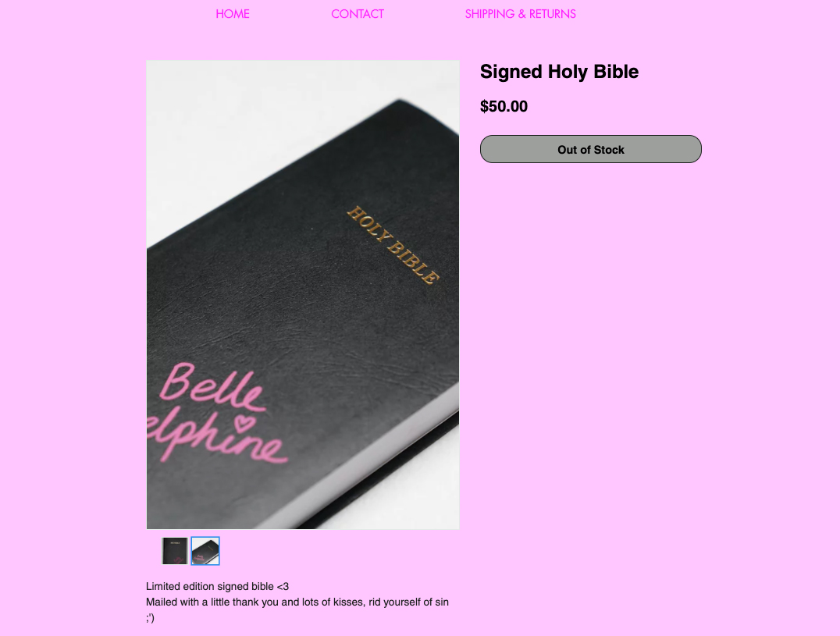Click the Out of Stock button
Image resolution: width=840 pixels, height=636 pixels.
tap(590, 149)
